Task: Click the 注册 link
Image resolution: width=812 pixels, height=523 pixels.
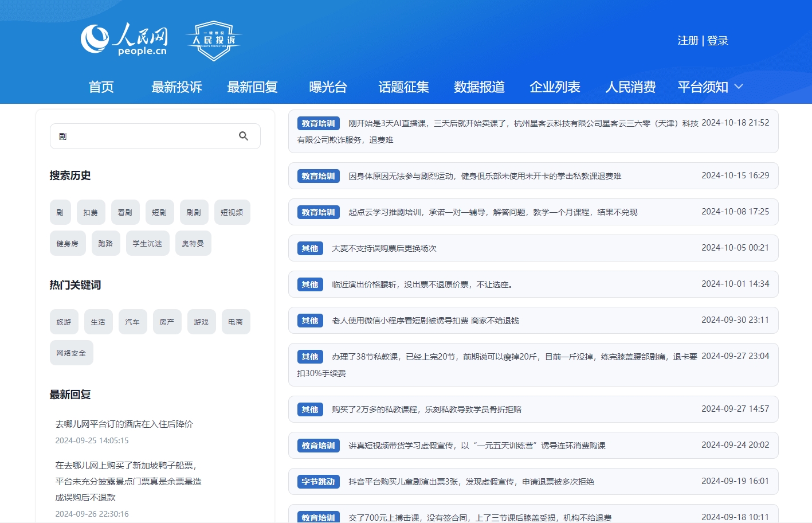Action: tap(687, 41)
